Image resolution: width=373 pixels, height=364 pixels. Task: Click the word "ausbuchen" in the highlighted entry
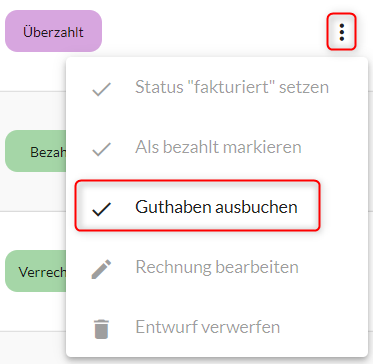[x=256, y=207]
